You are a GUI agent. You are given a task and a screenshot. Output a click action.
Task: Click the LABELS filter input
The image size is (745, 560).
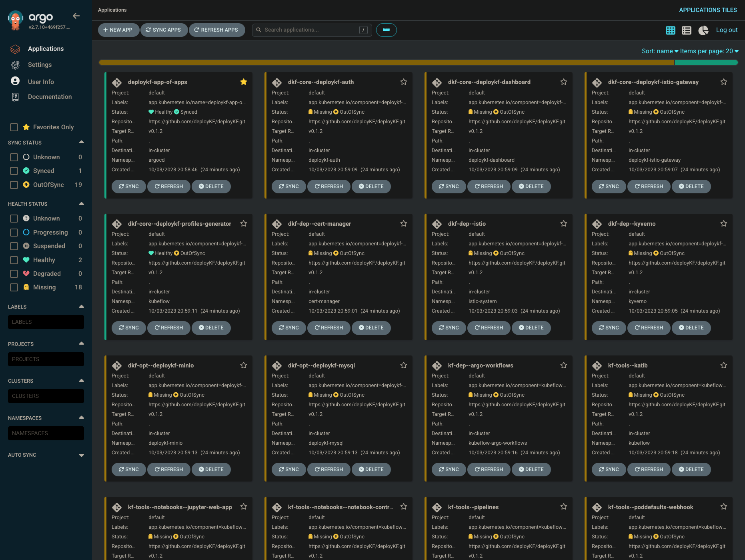pos(46,322)
